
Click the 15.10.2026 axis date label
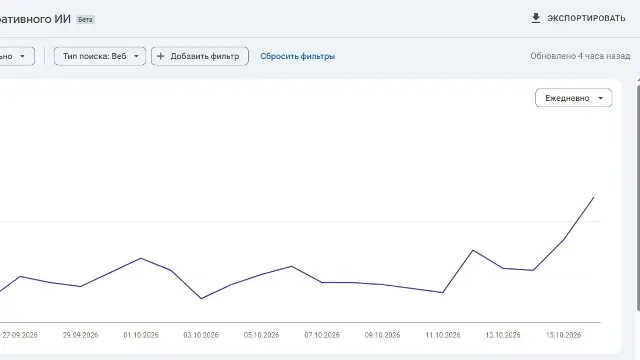563,335
